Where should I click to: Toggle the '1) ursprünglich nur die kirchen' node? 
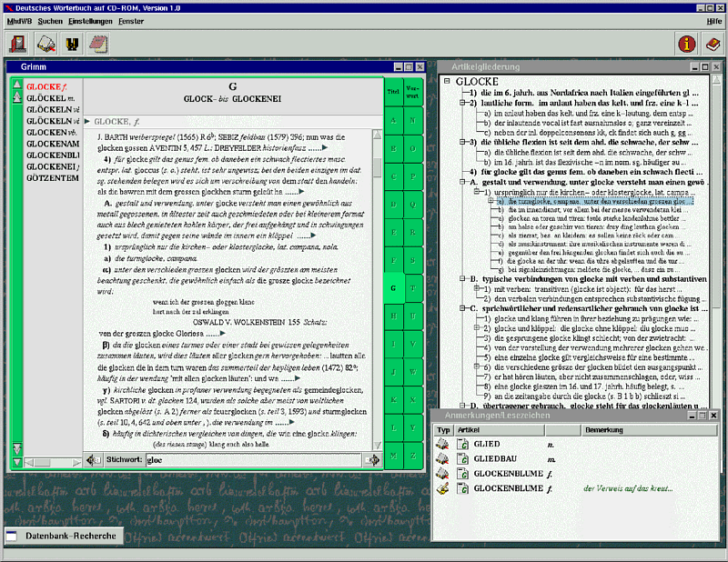coord(476,192)
